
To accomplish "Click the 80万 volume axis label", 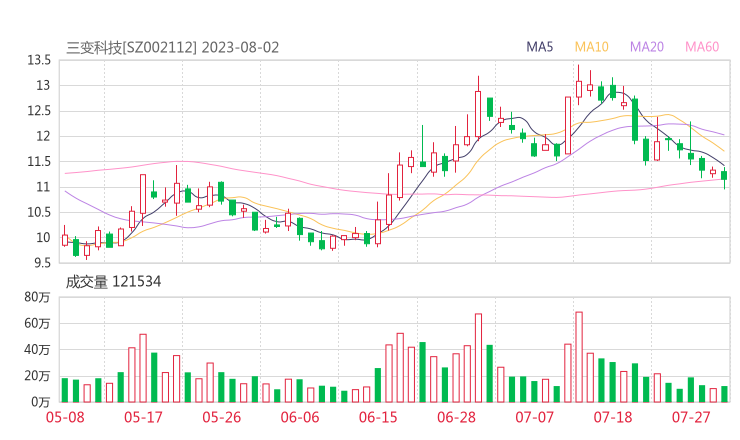I will (x=37, y=297).
